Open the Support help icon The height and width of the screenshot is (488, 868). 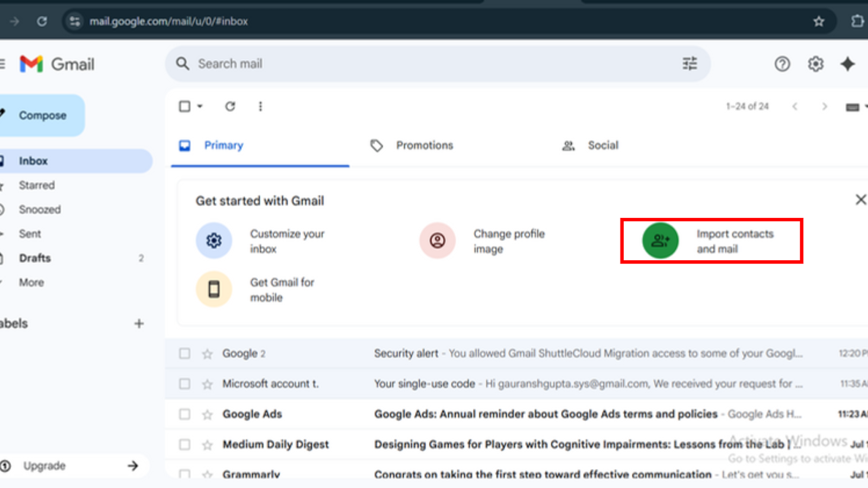click(x=782, y=64)
